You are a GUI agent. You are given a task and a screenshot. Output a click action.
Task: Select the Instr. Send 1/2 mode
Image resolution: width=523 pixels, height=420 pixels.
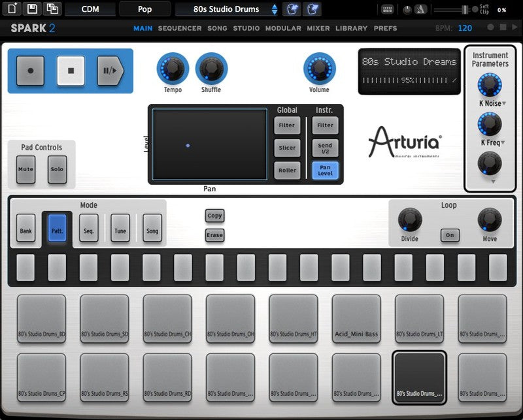point(325,148)
